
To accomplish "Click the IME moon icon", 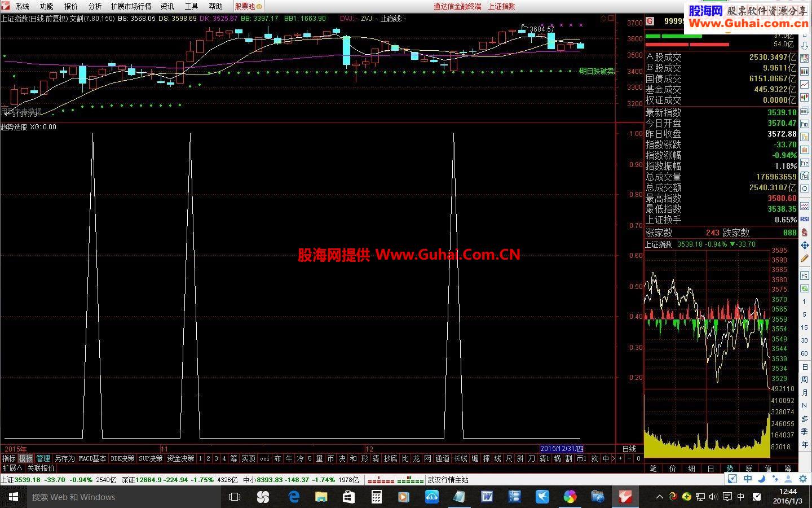I will (761, 479).
